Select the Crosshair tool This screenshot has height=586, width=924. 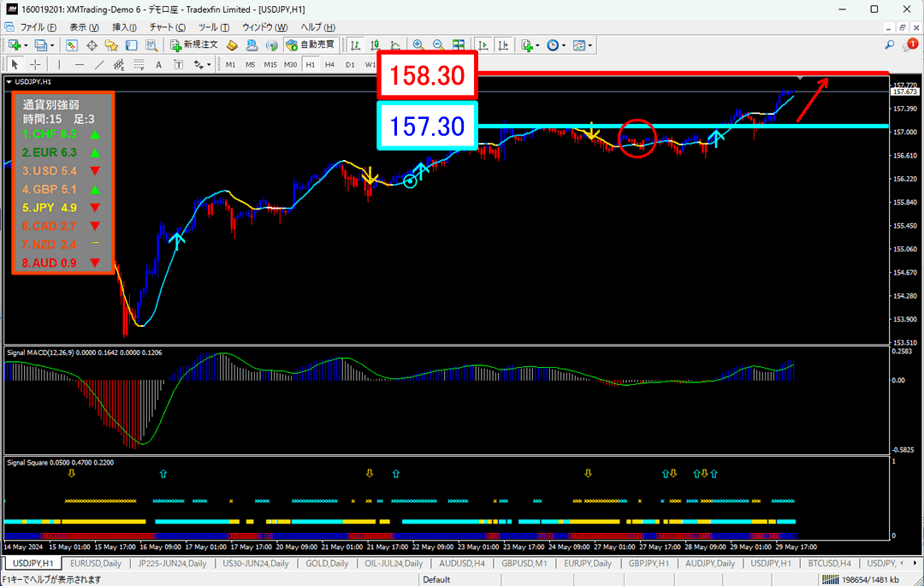pyautogui.click(x=35, y=64)
